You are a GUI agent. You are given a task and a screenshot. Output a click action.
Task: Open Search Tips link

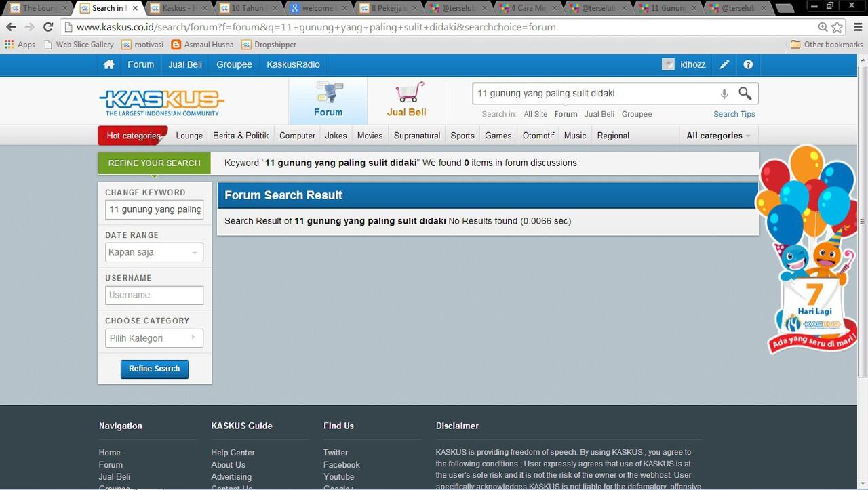(734, 114)
